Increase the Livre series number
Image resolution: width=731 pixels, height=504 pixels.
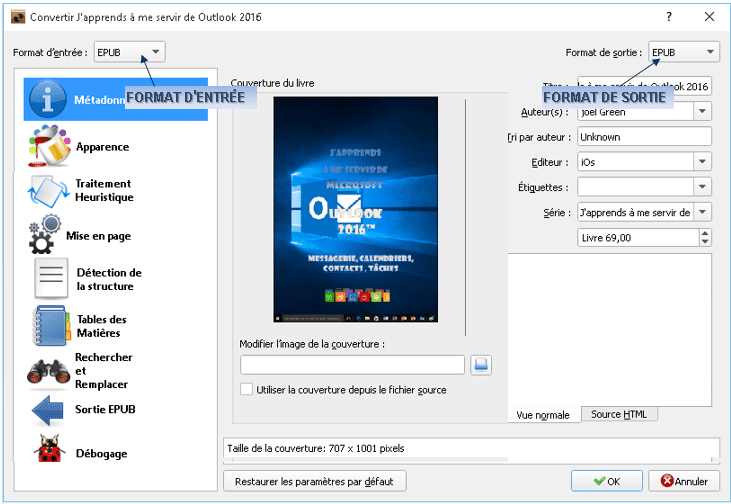pos(705,233)
